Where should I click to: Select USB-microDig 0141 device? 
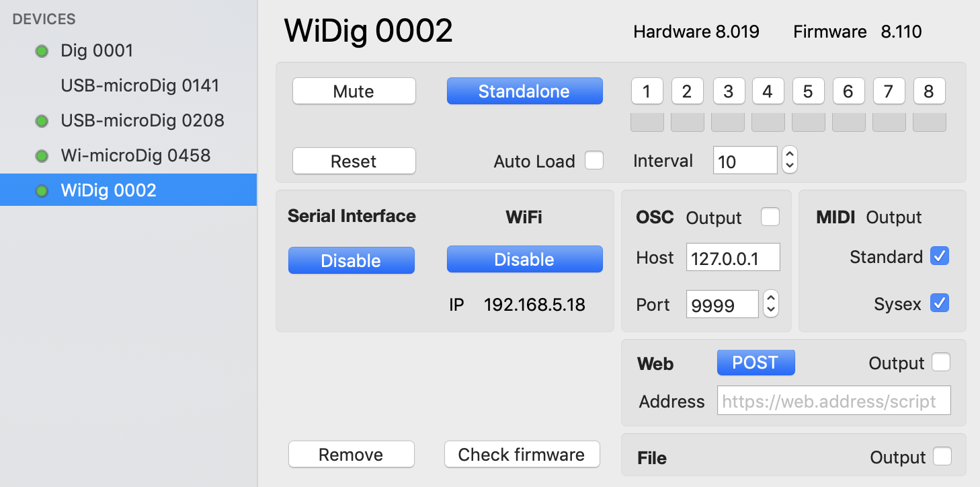[128, 85]
